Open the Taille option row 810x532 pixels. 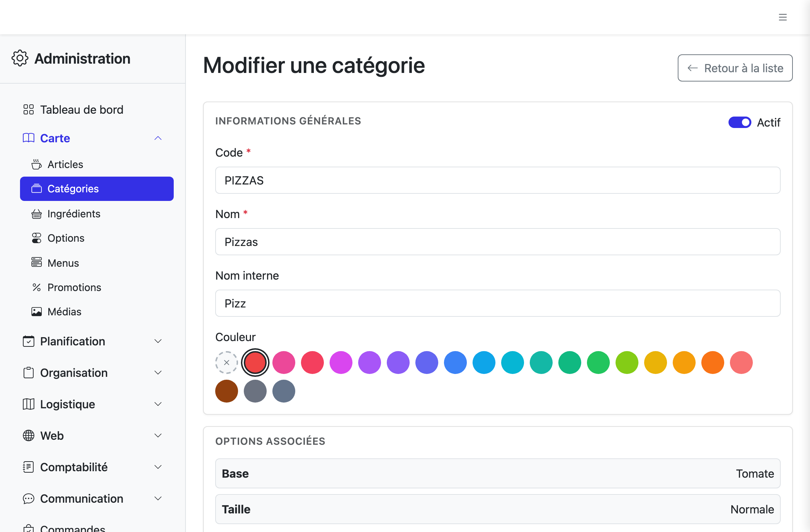(498, 509)
